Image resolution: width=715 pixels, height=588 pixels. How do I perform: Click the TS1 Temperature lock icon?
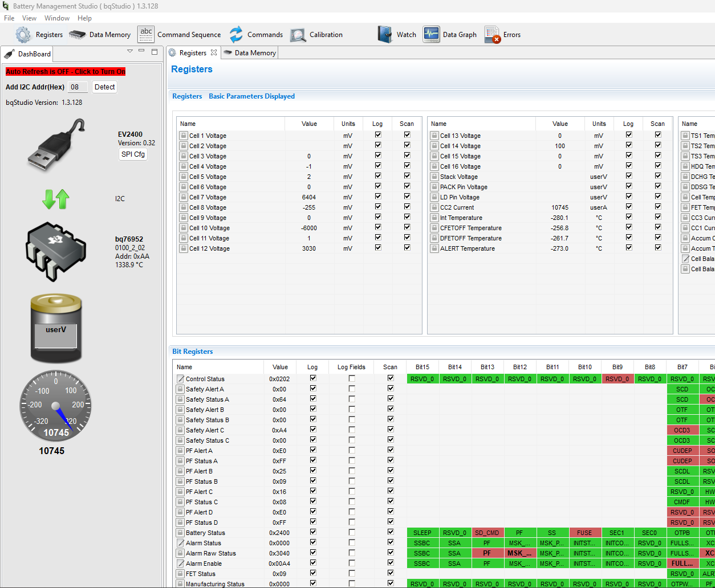[685, 136]
